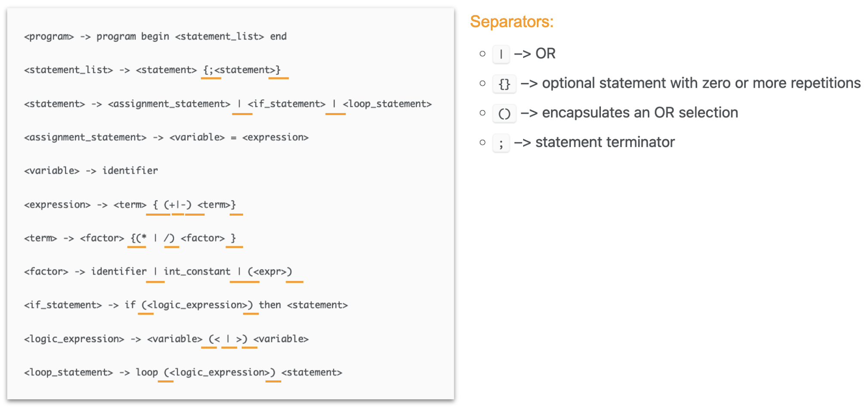
Task: Click '(+|-)' in the expression rule
Action: tap(178, 205)
